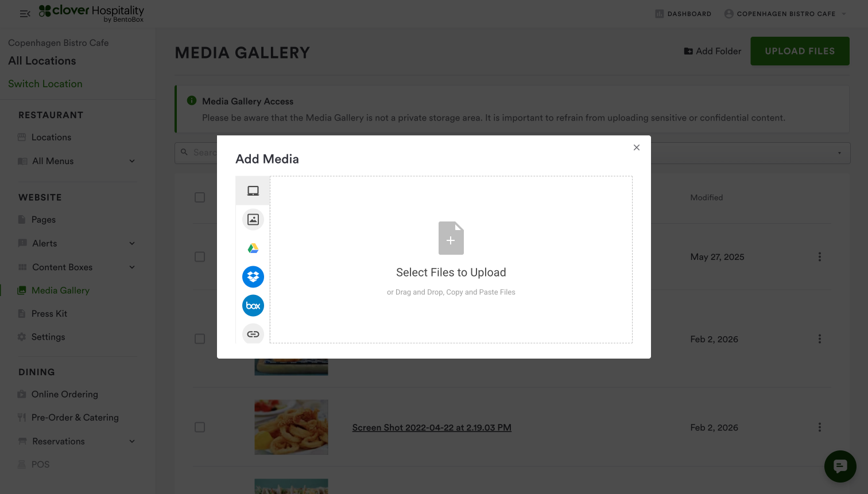
Task: Open options menu for May 27, 2025 file
Action: (x=819, y=257)
